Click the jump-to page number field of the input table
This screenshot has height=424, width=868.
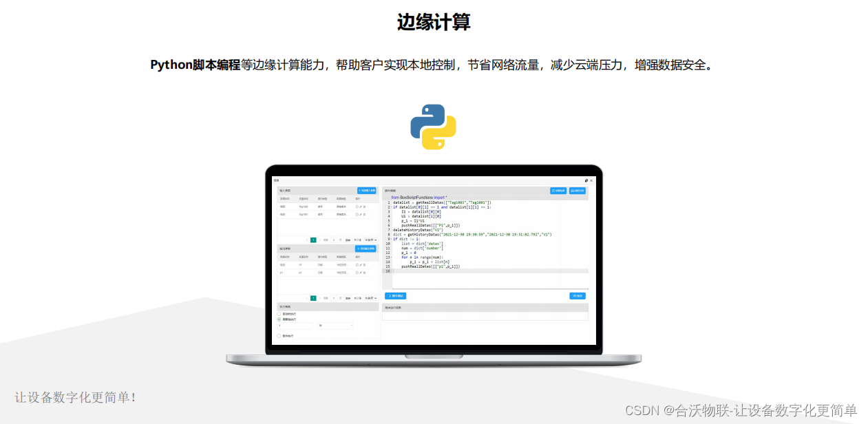(334, 240)
